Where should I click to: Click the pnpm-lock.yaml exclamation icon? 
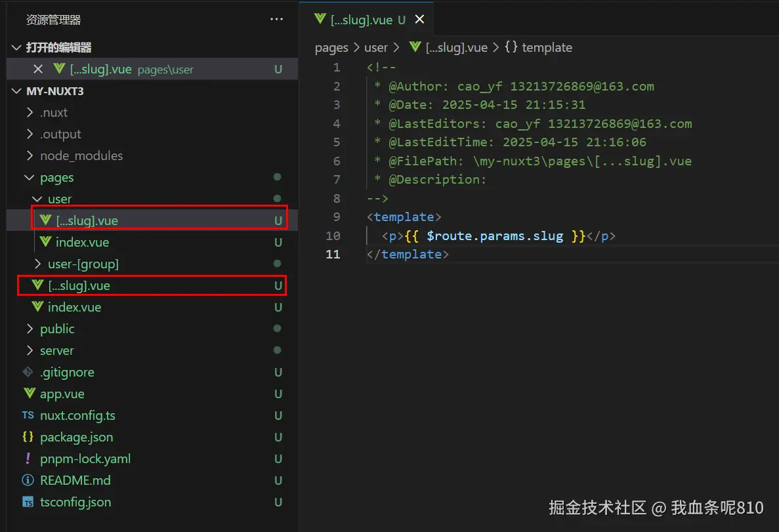(28, 459)
